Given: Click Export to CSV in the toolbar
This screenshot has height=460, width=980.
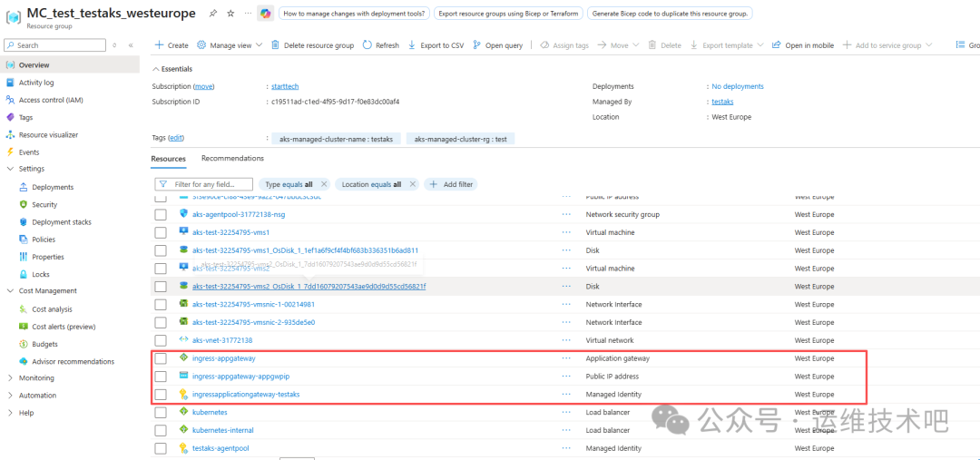Looking at the screenshot, I should [x=436, y=45].
